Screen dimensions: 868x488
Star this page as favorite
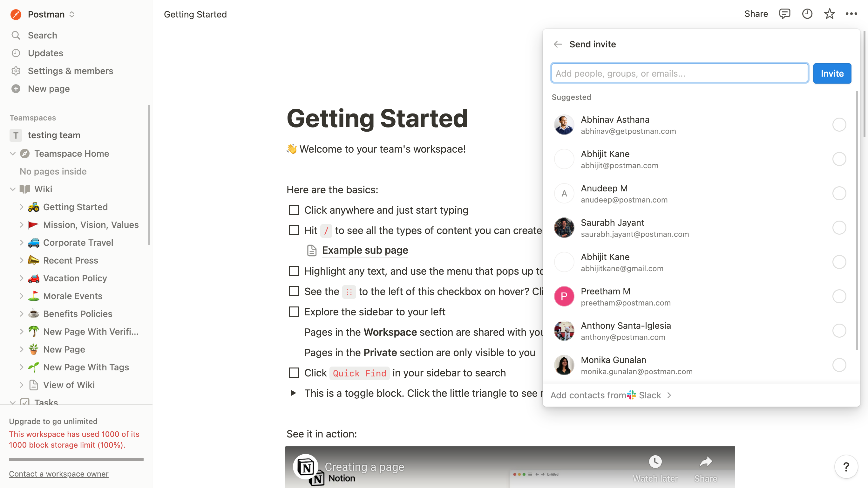(x=829, y=14)
